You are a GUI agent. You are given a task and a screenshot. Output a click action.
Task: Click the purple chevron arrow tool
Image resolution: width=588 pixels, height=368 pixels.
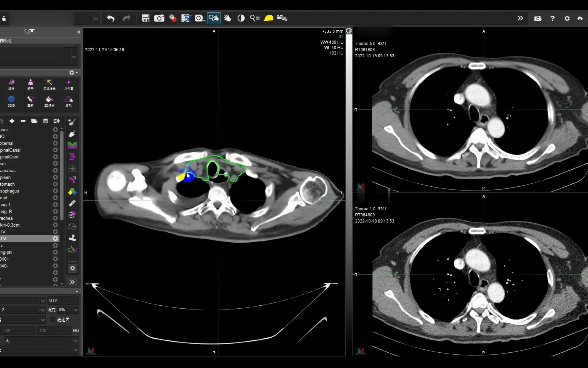pyautogui.click(x=72, y=157)
